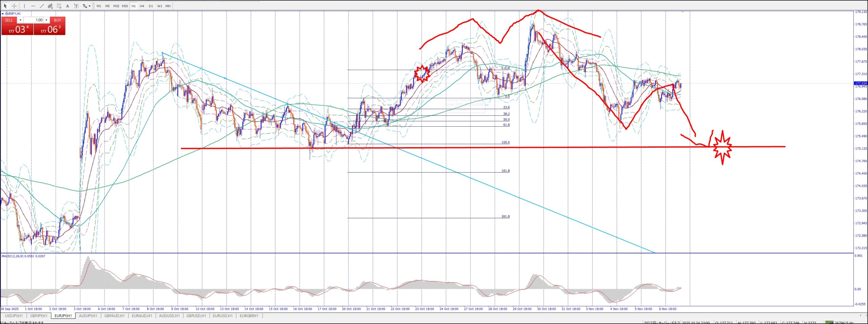The width and height of the screenshot is (868, 324).
Task: Switch to the USDJPY,H1 chart tab
Action: [14, 316]
